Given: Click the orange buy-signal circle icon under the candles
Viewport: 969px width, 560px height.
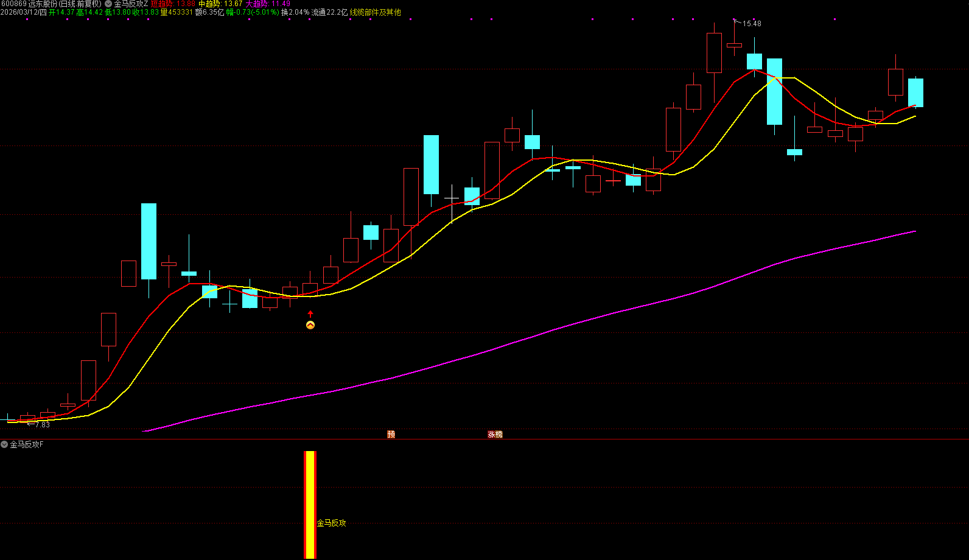Looking at the screenshot, I should click(310, 326).
